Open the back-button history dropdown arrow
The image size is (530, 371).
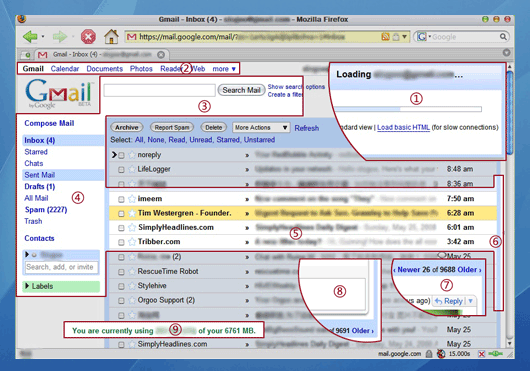[43, 36]
